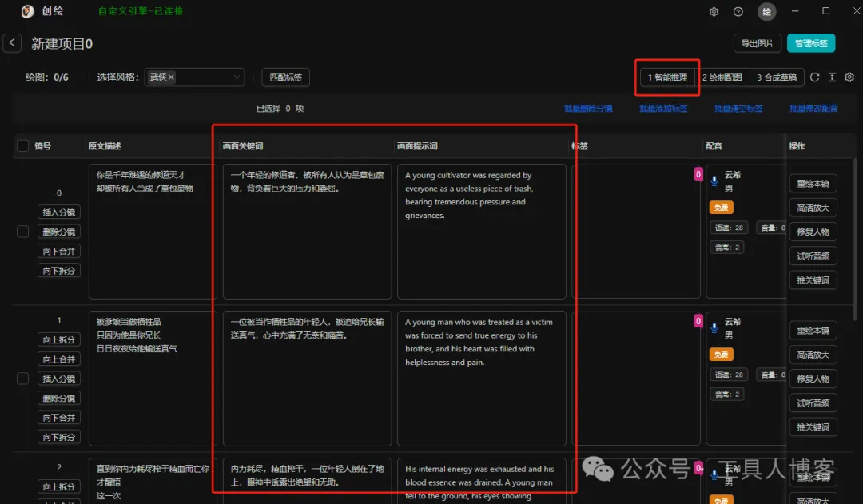Click the back arrow beside 新建项目0
This screenshot has height=504, width=863.
click(x=12, y=42)
